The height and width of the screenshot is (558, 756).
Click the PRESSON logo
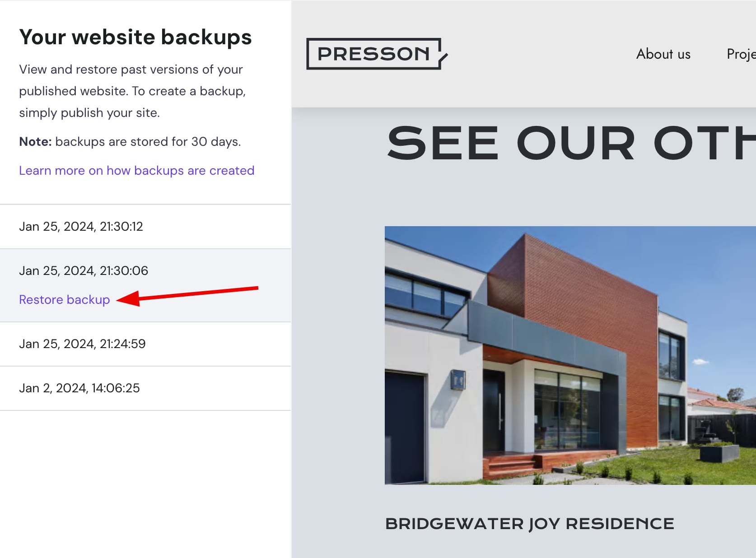pos(376,53)
